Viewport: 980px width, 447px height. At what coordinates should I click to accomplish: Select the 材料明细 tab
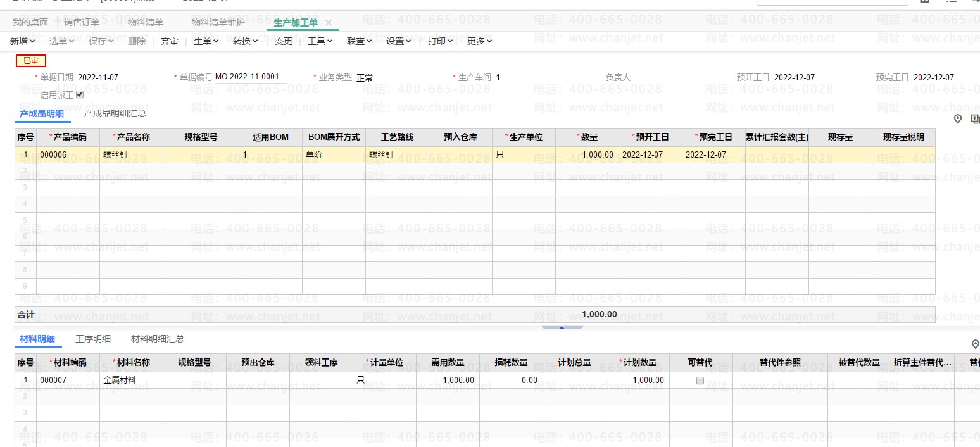tap(37, 339)
